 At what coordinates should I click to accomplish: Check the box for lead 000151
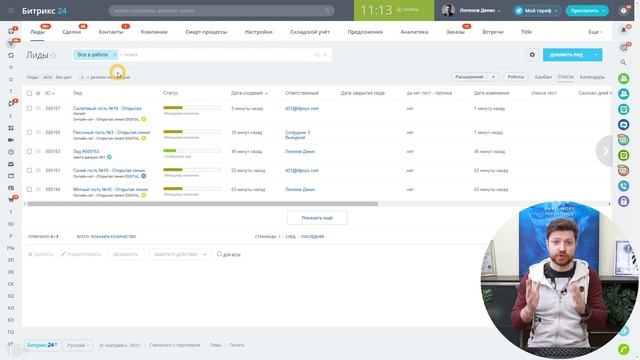click(x=29, y=171)
